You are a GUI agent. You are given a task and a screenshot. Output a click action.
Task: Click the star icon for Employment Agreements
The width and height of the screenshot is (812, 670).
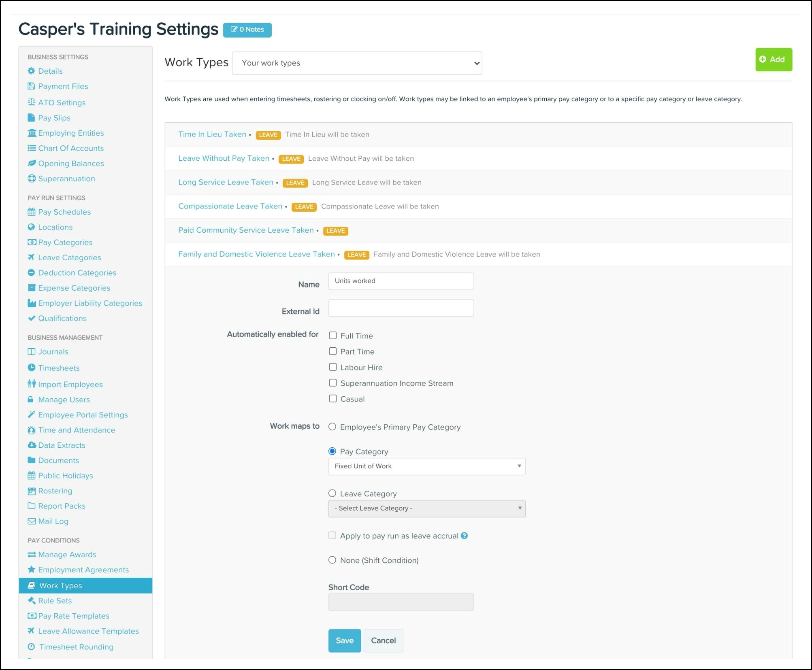click(31, 570)
